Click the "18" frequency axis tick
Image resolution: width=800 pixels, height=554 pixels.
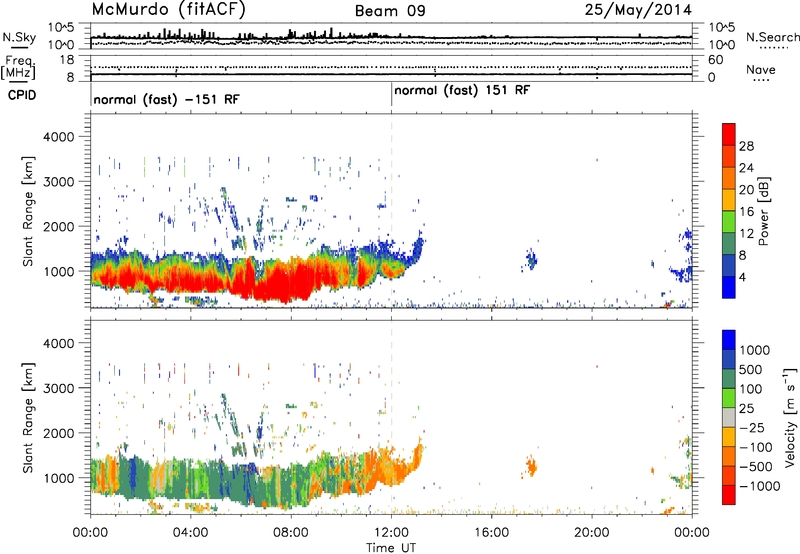[67, 60]
